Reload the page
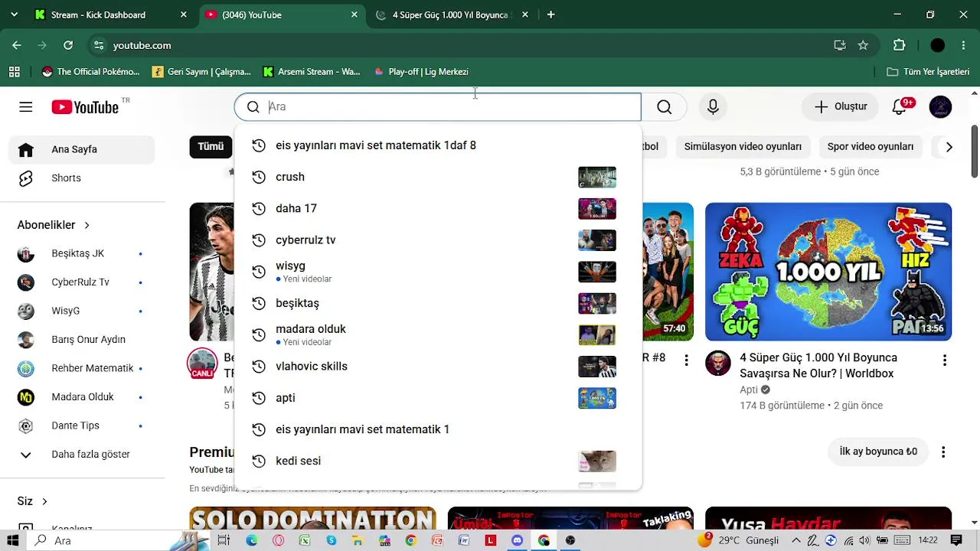980x551 pixels. click(68, 45)
